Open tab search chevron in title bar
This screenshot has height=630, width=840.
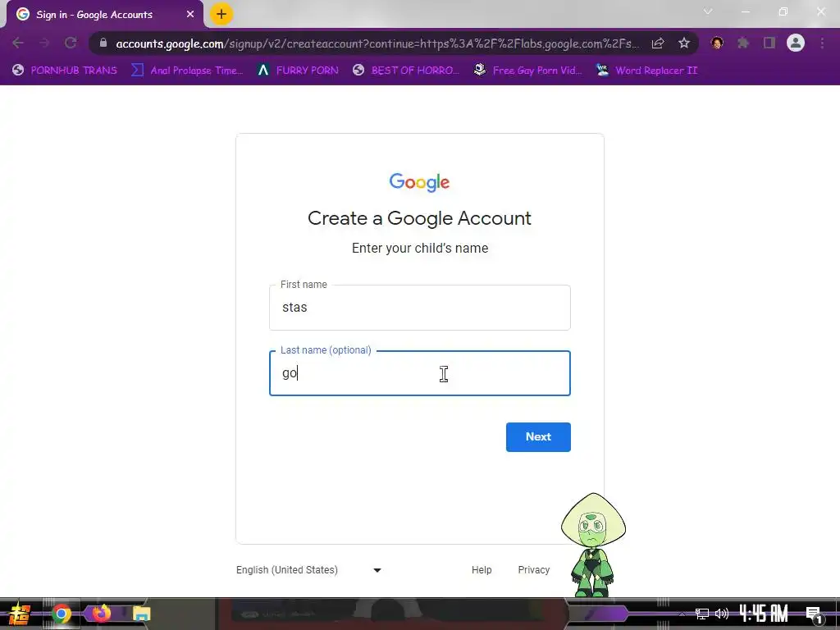click(x=708, y=11)
